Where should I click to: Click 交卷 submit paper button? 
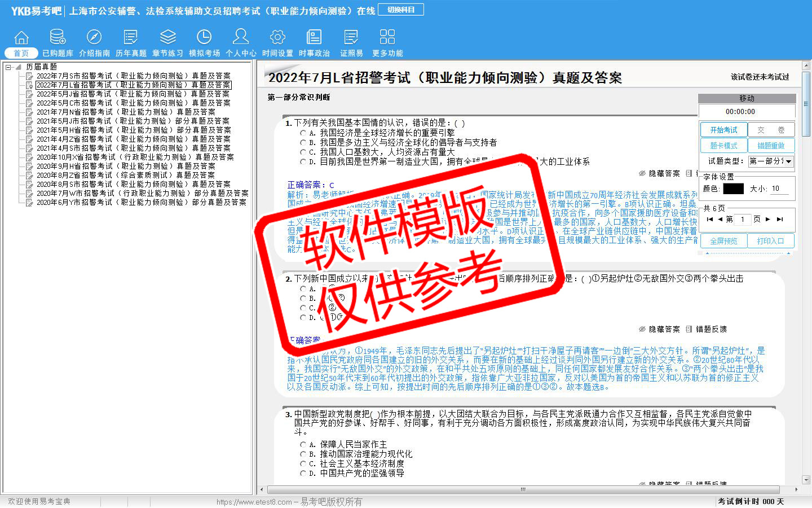(x=771, y=130)
